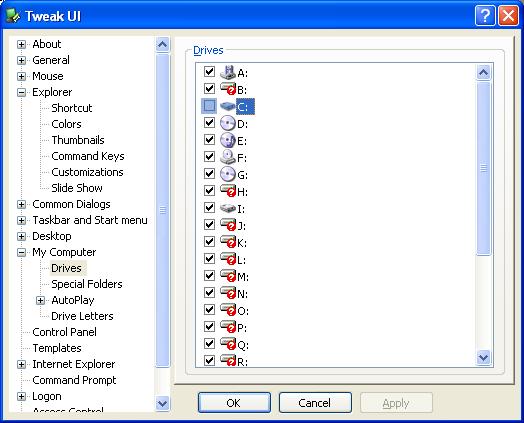Viewport: 524px width, 423px height.
Task: Open the Control Panel tree item
Action: click(x=64, y=332)
